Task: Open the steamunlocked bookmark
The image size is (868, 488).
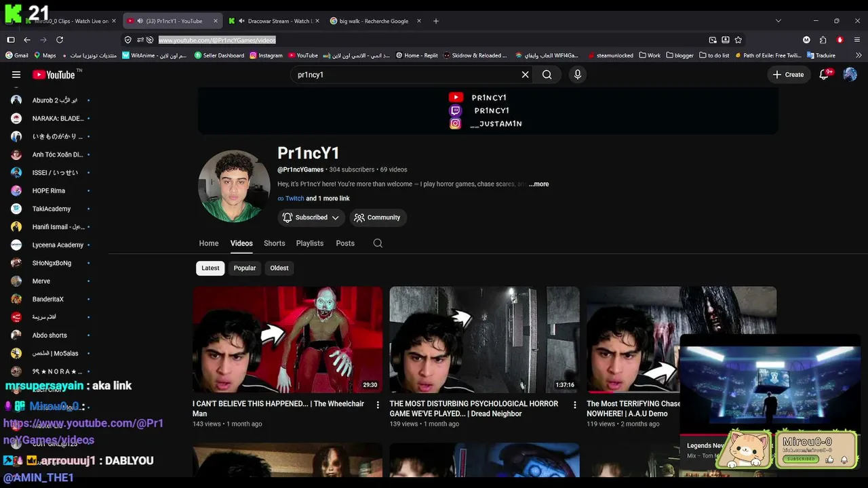Action: click(x=610, y=56)
